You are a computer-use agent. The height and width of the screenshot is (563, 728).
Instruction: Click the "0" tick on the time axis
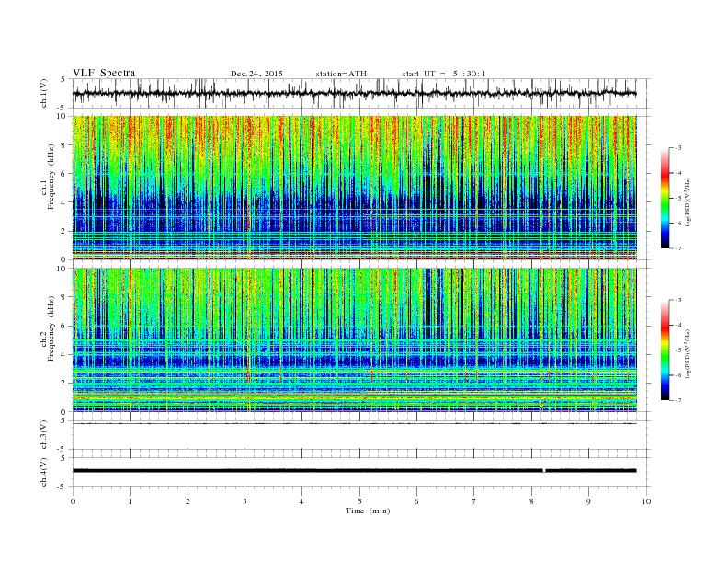pos(73,501)
